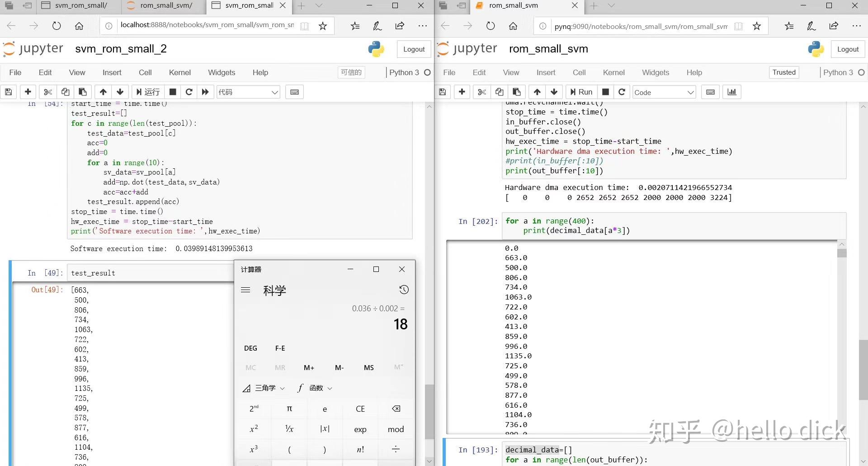Switch to the rom_small_svm/ browser tab
The image size is (868, 466).
[x=164, y=6]
